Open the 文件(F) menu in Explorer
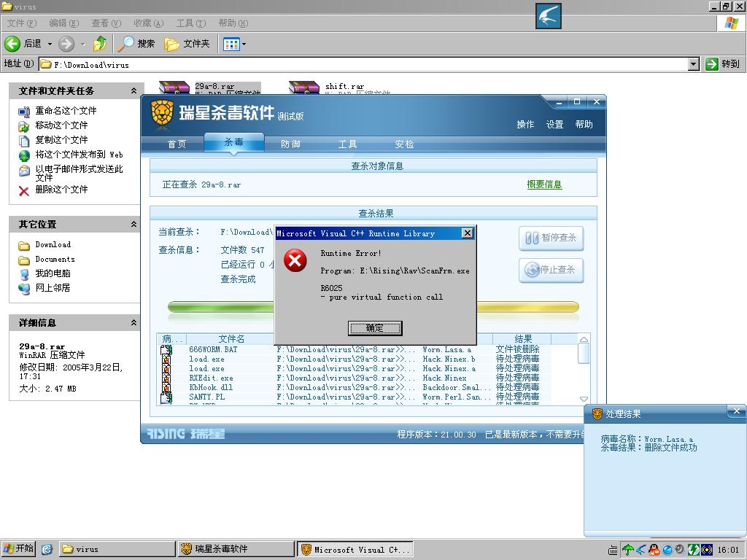 (x=21, y=23)
